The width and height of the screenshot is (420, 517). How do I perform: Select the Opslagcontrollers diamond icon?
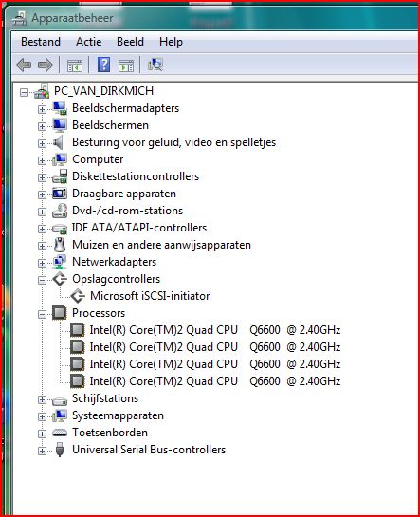click(x=60, y=279)
